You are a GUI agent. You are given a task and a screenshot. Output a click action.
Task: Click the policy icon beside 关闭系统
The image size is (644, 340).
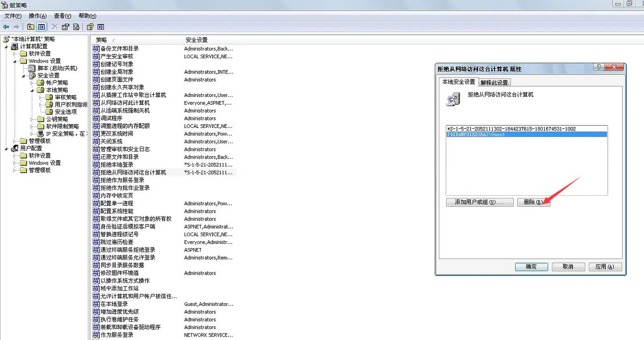click(96, 142)
